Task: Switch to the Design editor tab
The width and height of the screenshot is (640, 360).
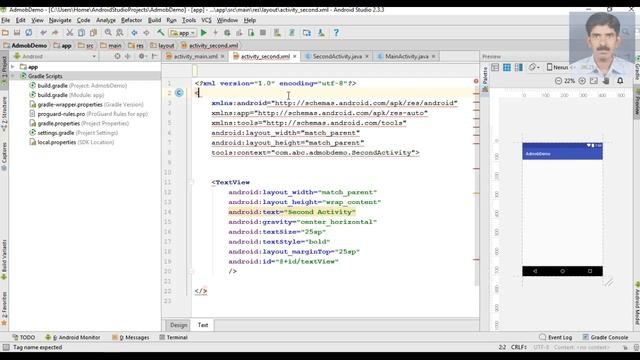Action: (x=178, y=325)
